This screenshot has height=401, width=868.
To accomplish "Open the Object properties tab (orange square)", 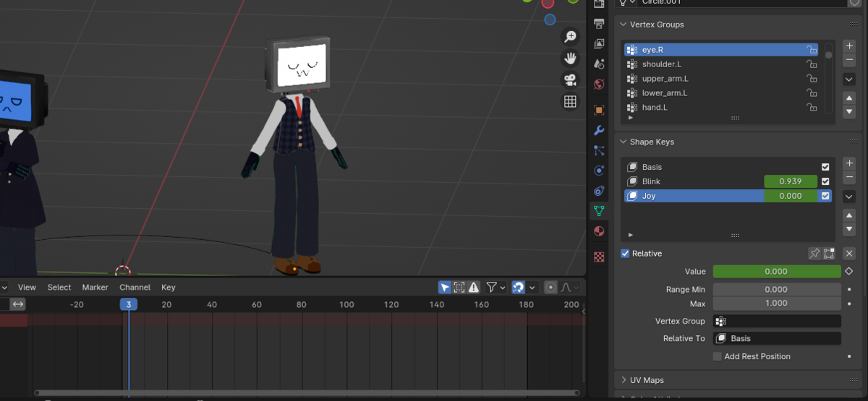I will (599, 111).
